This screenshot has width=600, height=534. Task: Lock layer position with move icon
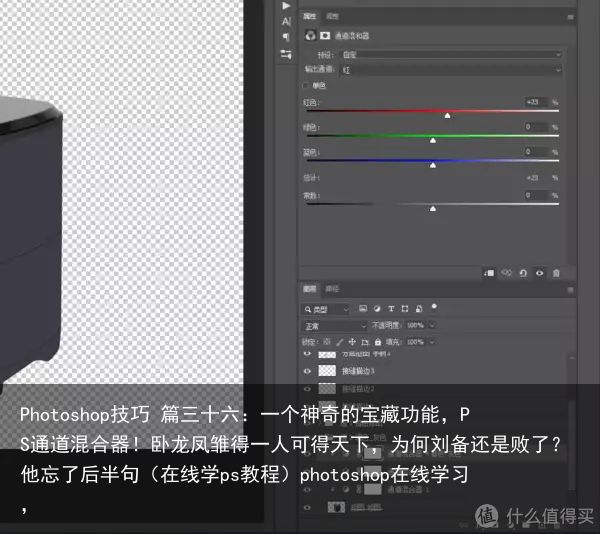coord(352,342)
